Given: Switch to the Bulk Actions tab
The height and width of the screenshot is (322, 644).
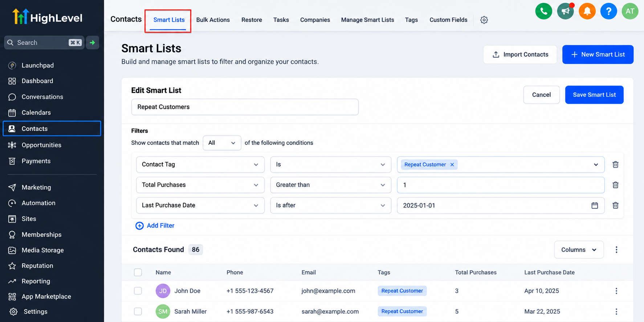Looking at the screenshot, I should 213,20.
